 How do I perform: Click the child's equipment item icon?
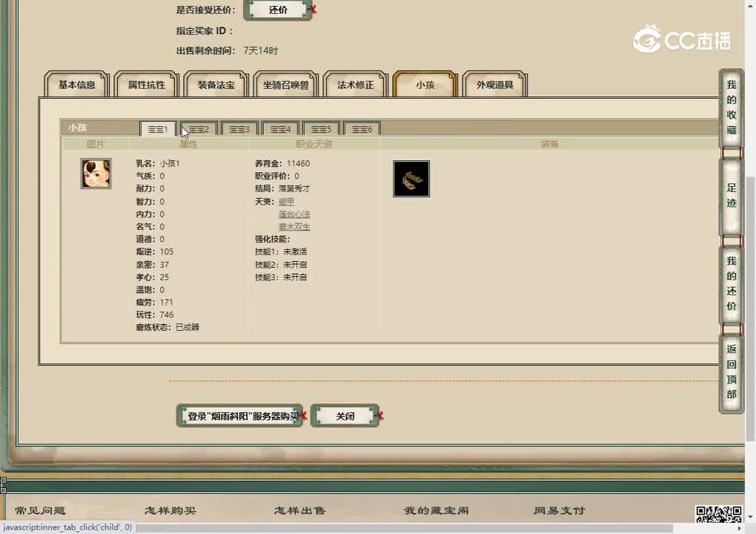411,178
